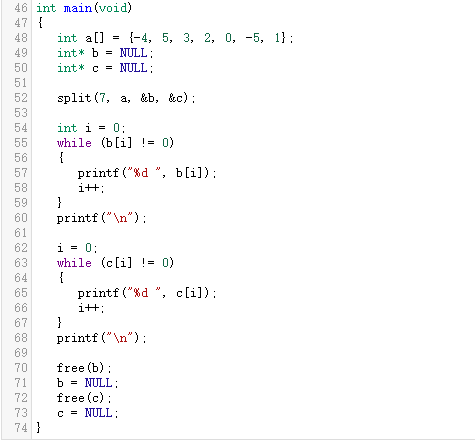Screen dimensions: 475x441
Task: Click the c = NULL assignment on line 73
Action: [x=88, y=413]
